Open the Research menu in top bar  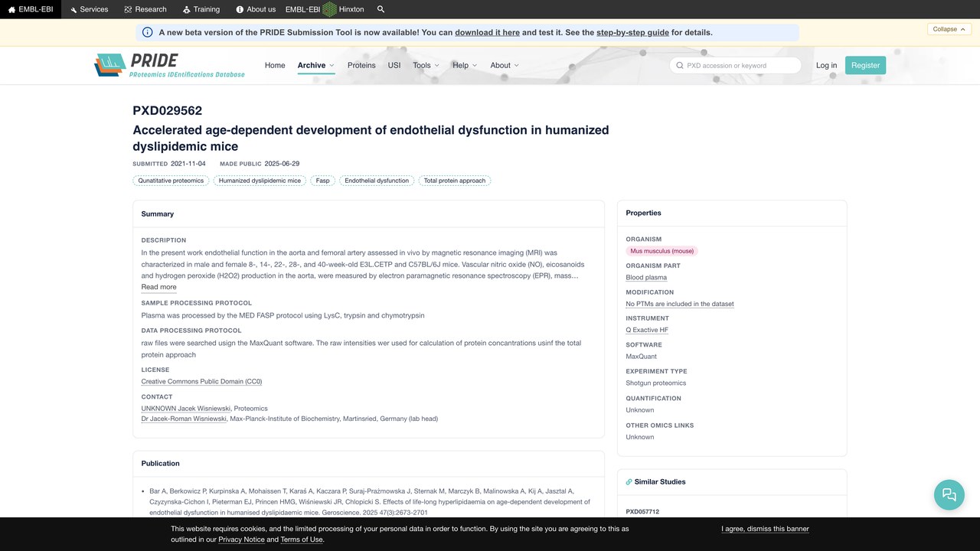(145, 9)
